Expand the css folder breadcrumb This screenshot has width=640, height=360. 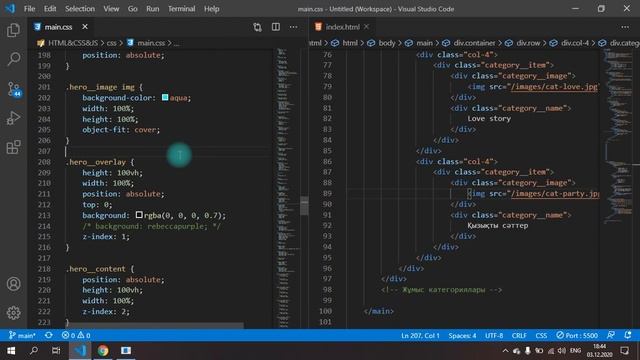click(x=111, y=43)
